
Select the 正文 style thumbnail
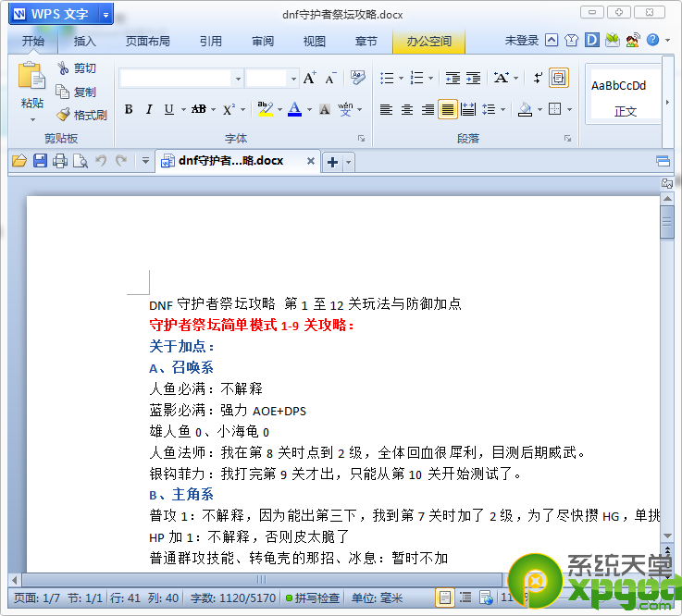pos(624,94)
